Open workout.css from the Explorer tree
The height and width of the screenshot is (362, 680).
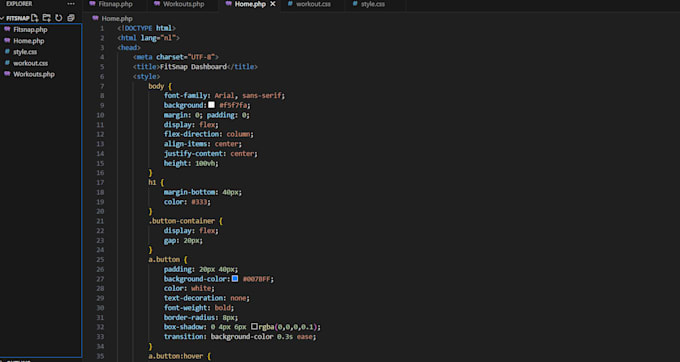[30, 63]
